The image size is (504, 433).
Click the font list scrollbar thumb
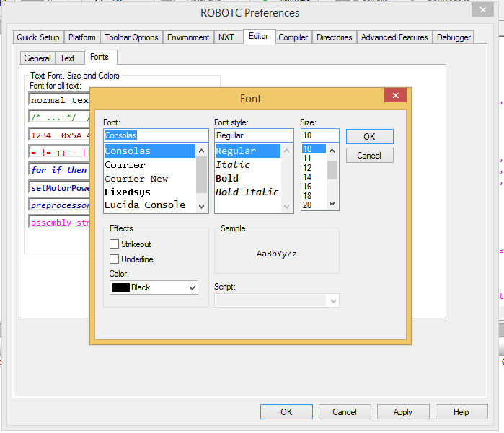pos(202,175)
